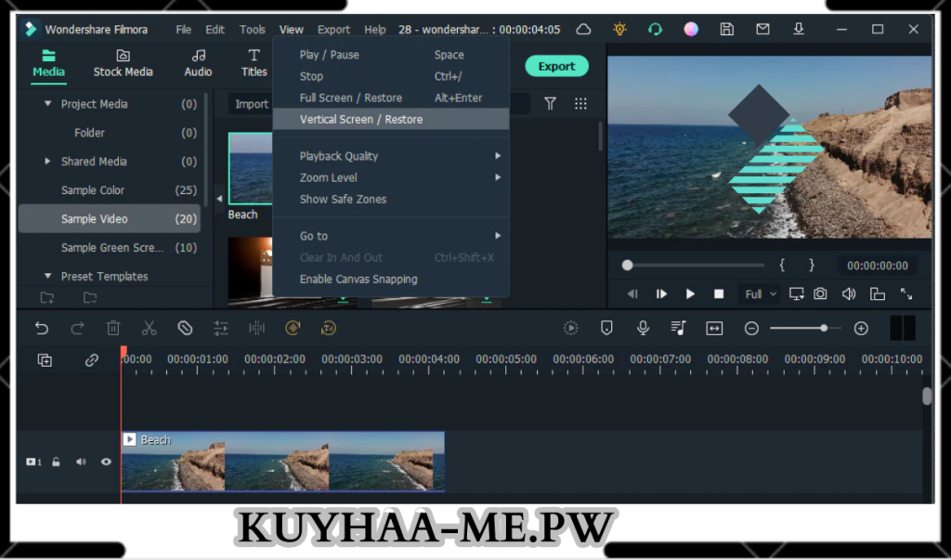Image resolution: width=951 pixels, height=560 pixels.
Task: Open the audio mixer note icon
Action: 679,328
